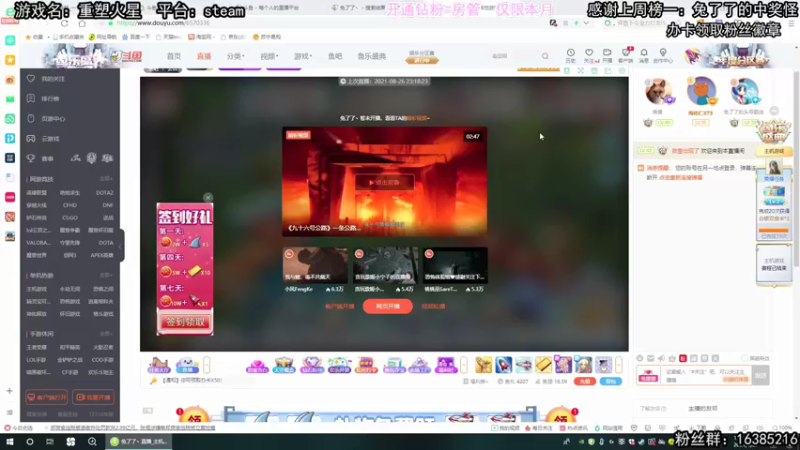The height and width of the screenshot is (450, 800).
Task: Click the orange recharge button near the balance
Action: click(x=585, y=381)
